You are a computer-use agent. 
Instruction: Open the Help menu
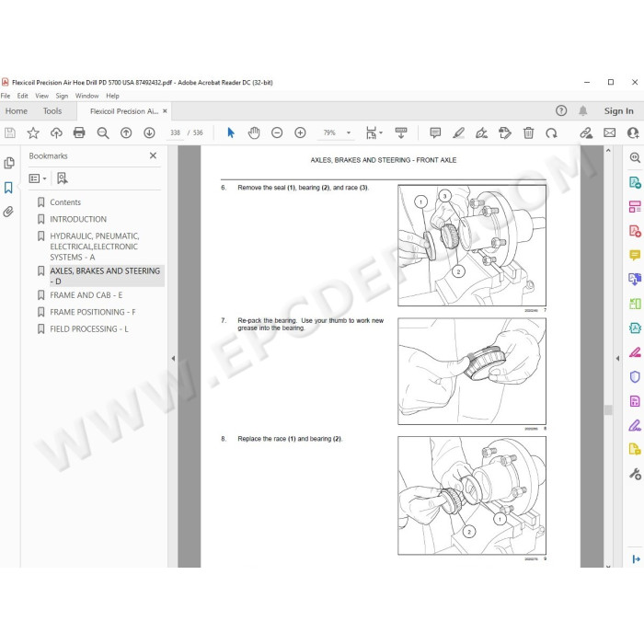[112, 96]
